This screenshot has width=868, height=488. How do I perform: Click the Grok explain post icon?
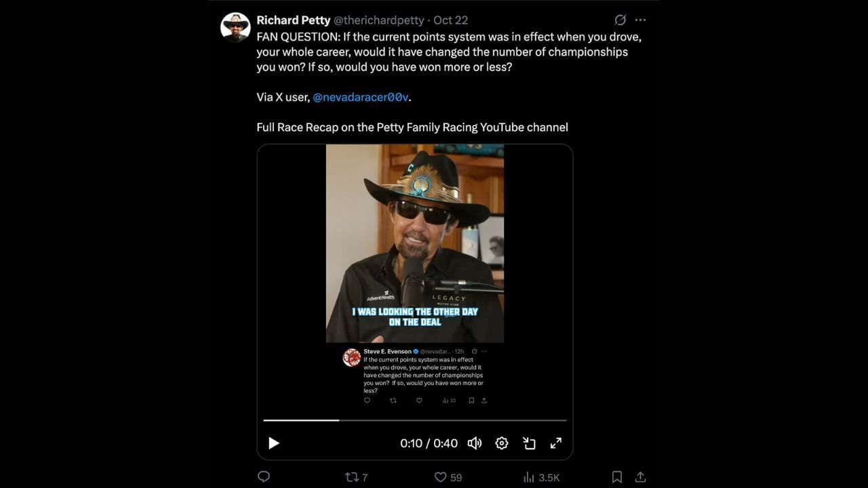[x=620, y=20]
